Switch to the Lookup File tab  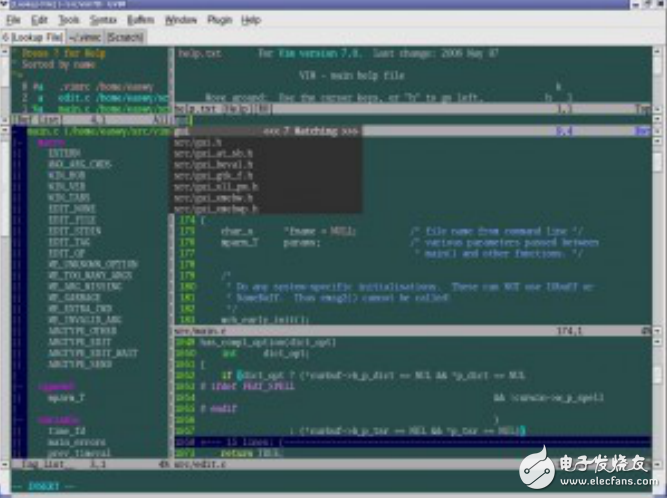point(34,37)
